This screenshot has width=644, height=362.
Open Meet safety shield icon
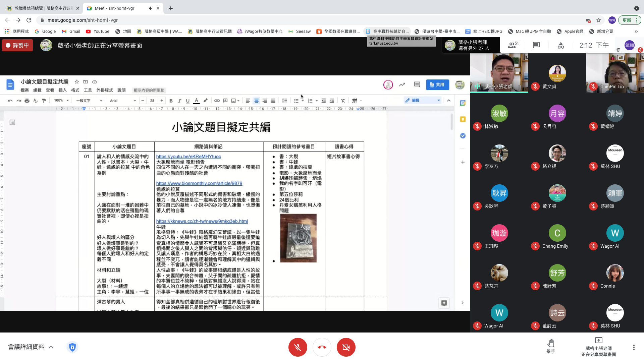pyautogui.click(x=72, y=347)
